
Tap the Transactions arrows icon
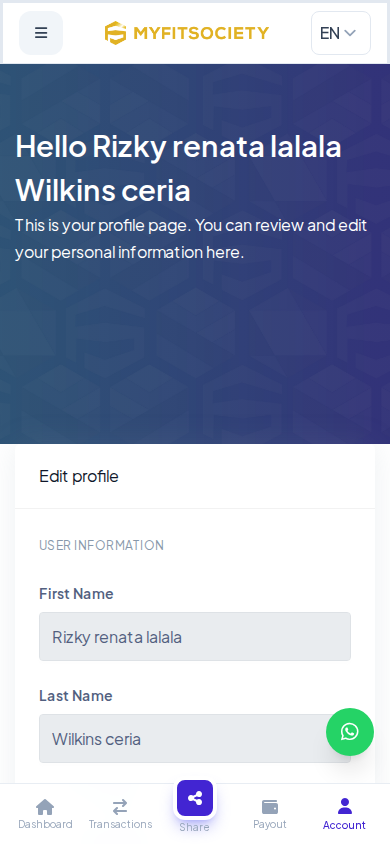120,807
